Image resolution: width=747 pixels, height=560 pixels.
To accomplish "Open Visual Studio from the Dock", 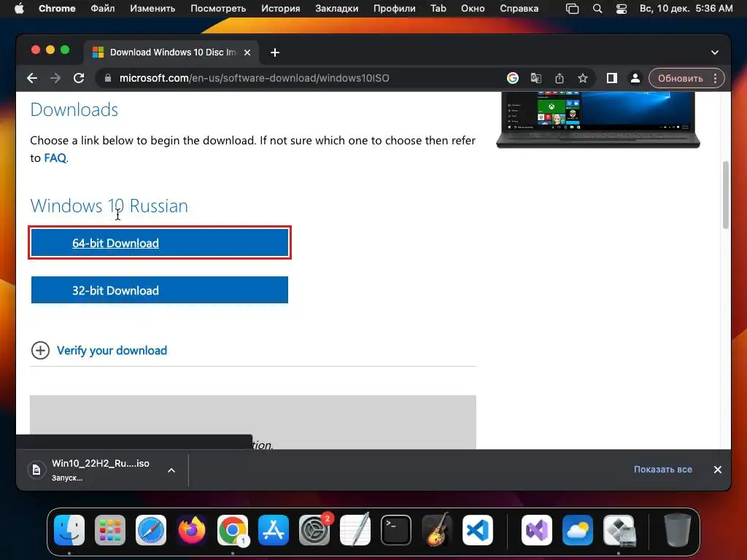I will coord(537,530).
